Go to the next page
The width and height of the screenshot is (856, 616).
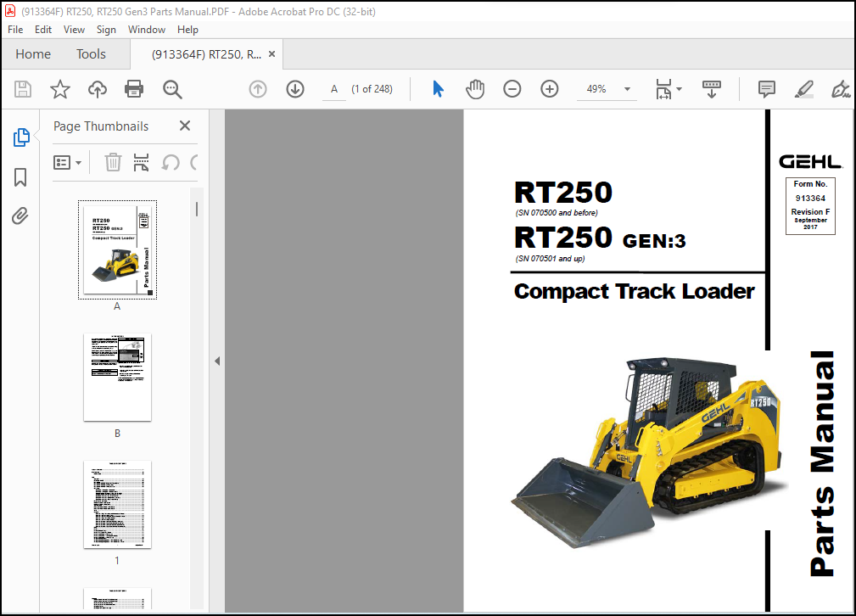pos(295,89)
